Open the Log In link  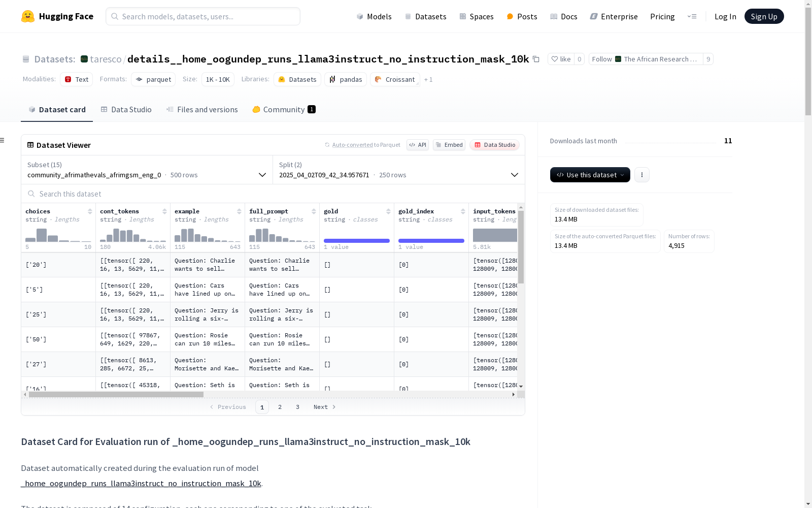pos(725,16)
